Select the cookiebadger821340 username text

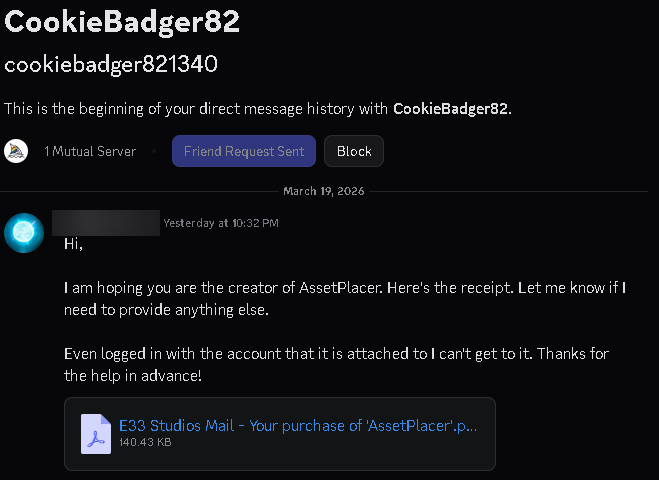click(111, 64)
